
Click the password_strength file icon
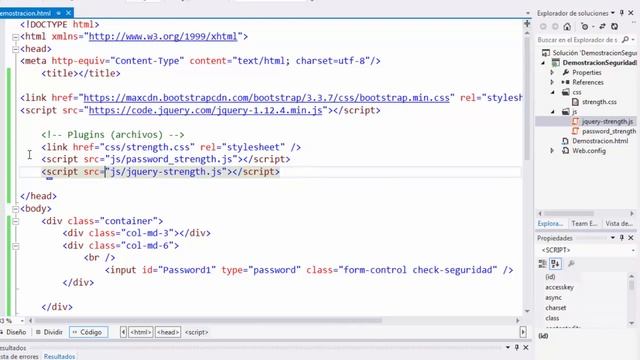click(575, 131)
